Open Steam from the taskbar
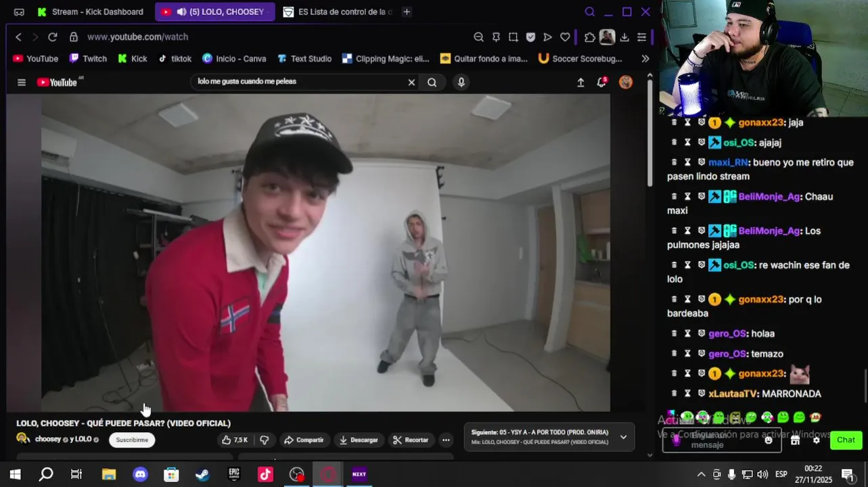The image size is (868, 487). pos(202,474)
